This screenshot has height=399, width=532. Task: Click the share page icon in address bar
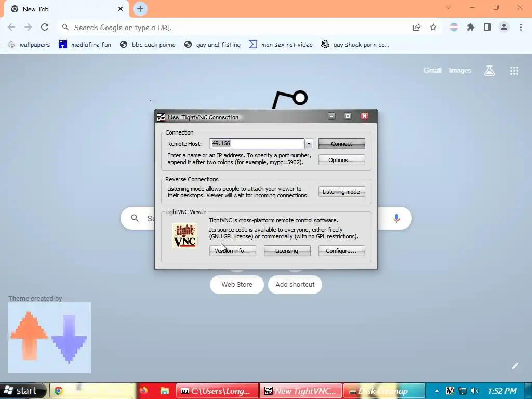click(x=417, y=28)
